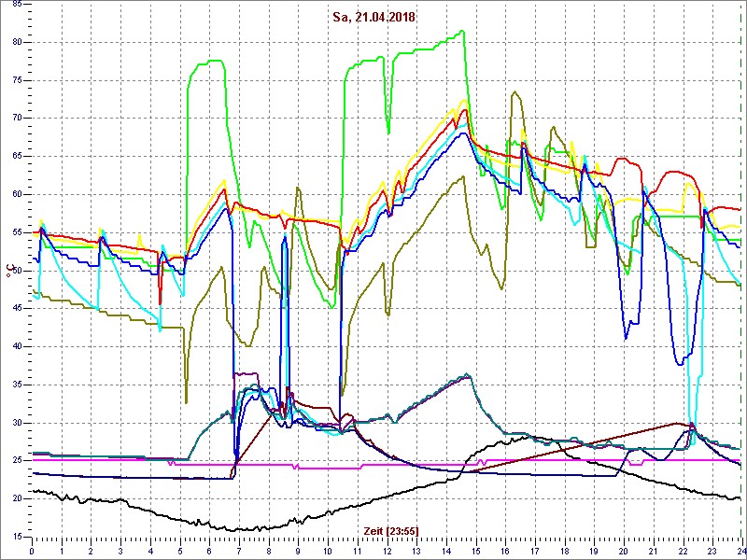Click hour label '23' on the time axis
747x560 pixels.
712,552
